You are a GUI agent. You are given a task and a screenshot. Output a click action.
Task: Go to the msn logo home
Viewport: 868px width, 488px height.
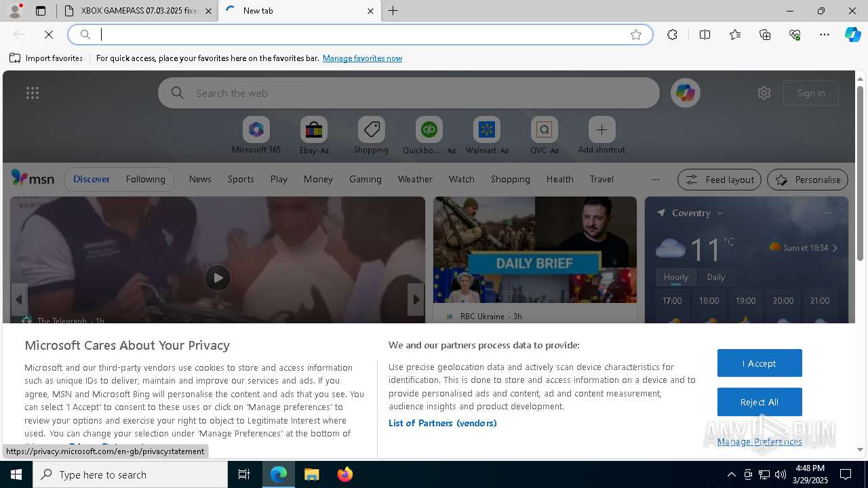click(x=33, y=178)
